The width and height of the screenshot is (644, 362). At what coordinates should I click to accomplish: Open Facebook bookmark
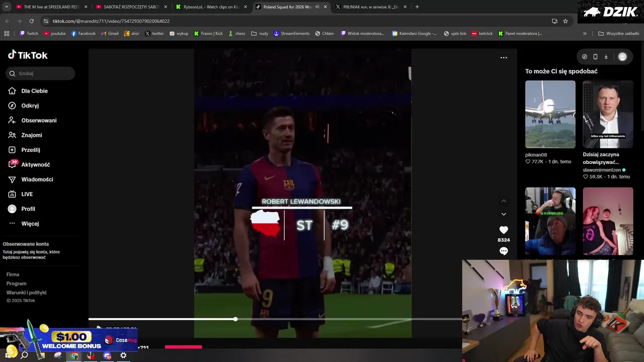pos(83,34)
